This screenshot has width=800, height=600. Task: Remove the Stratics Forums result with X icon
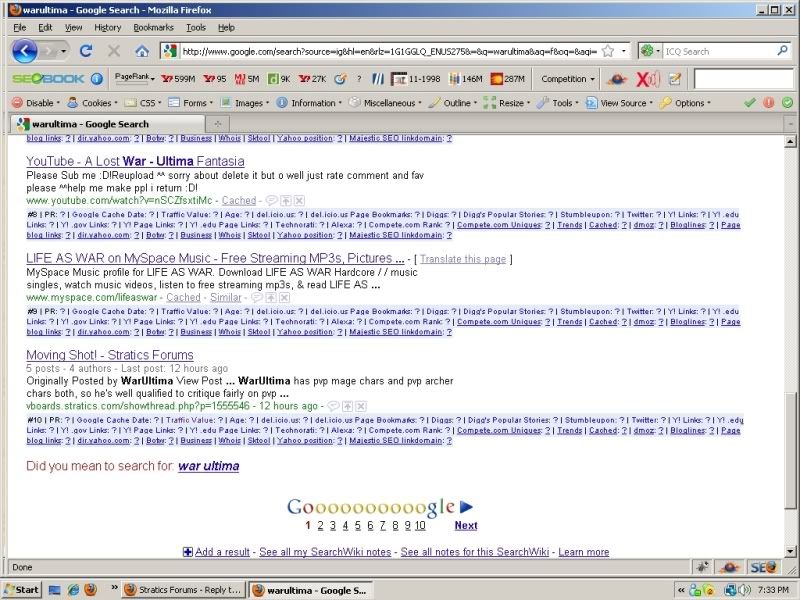pos(361,406)
